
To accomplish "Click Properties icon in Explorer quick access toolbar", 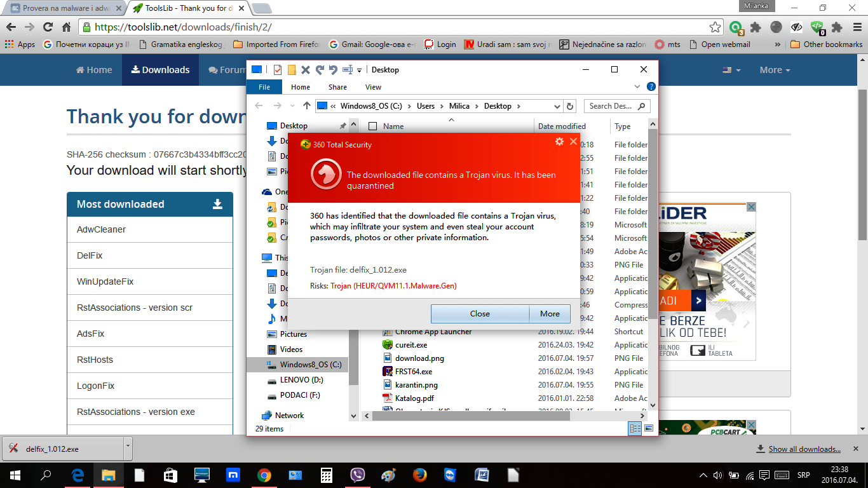I will pyautogui.click(x=278, y=70).
